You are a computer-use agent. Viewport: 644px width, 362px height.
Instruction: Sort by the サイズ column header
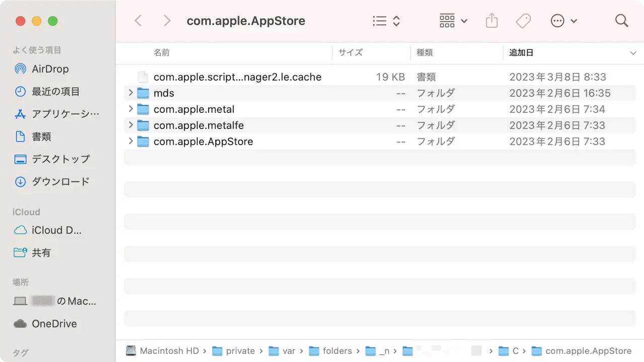tap(350, 53)
